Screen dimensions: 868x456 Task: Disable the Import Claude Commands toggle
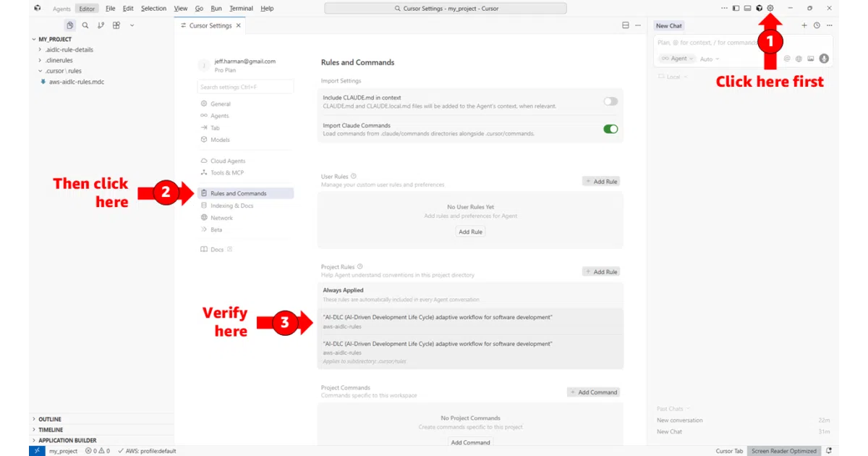click(611, 129)
